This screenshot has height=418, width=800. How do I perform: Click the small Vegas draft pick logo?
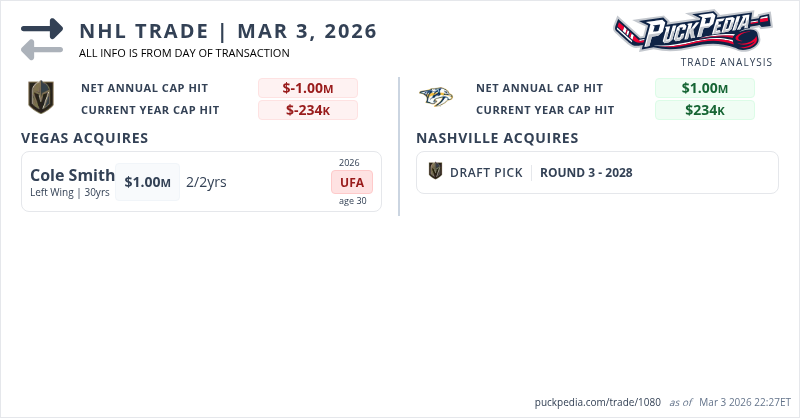[x=435, y=172]
